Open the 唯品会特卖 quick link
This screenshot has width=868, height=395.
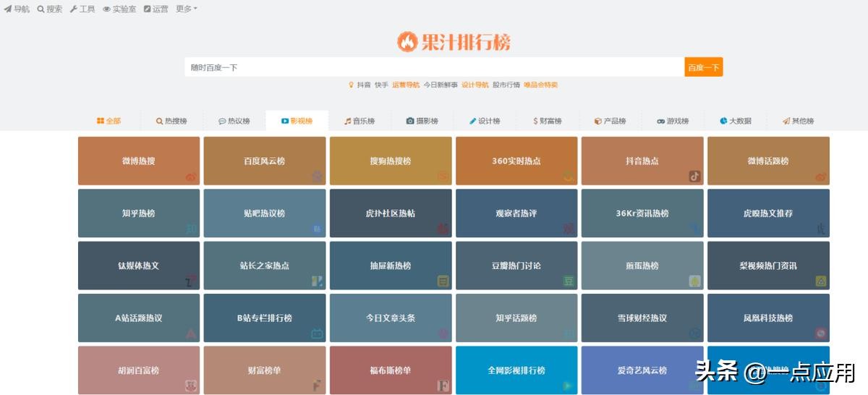[540, 85]
